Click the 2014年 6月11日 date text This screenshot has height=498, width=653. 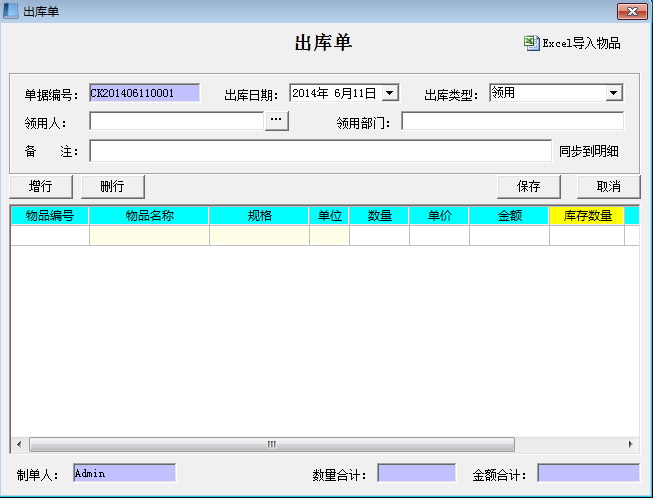pos(334,93)
